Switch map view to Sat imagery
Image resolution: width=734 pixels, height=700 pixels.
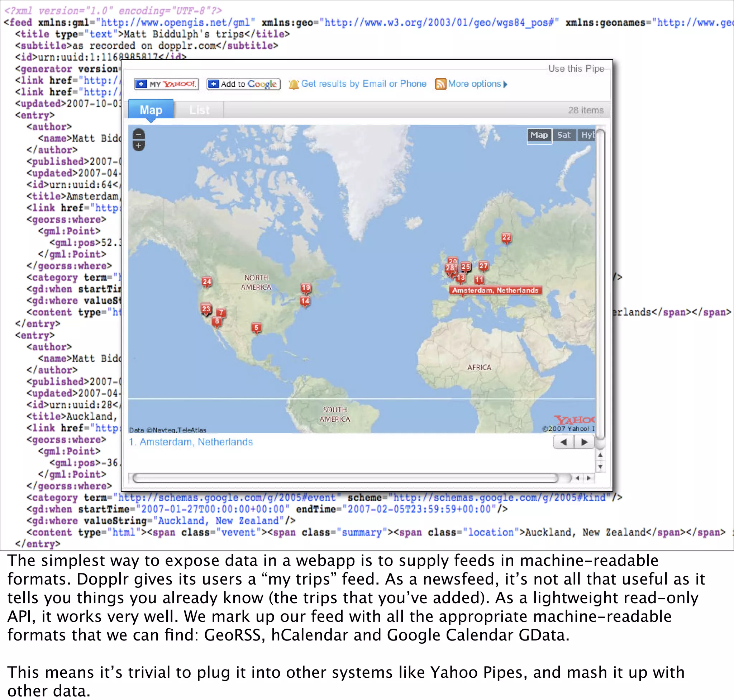tap(563, 135)
